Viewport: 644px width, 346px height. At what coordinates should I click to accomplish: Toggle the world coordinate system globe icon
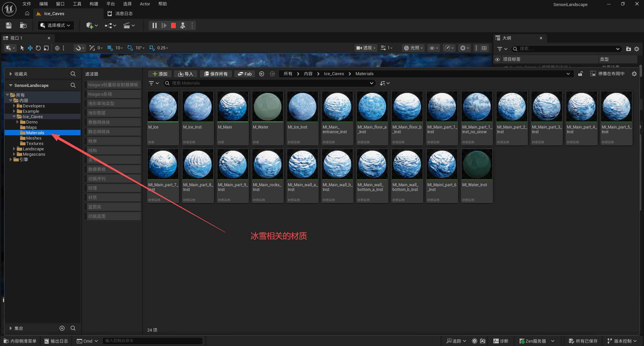[57, 48]
